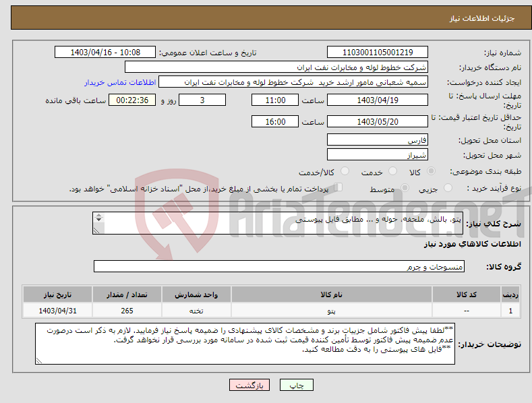Click the گروه کالا field منسوجات و چرم
This screenshot has height=403, width=532.
tap(279, 267)
